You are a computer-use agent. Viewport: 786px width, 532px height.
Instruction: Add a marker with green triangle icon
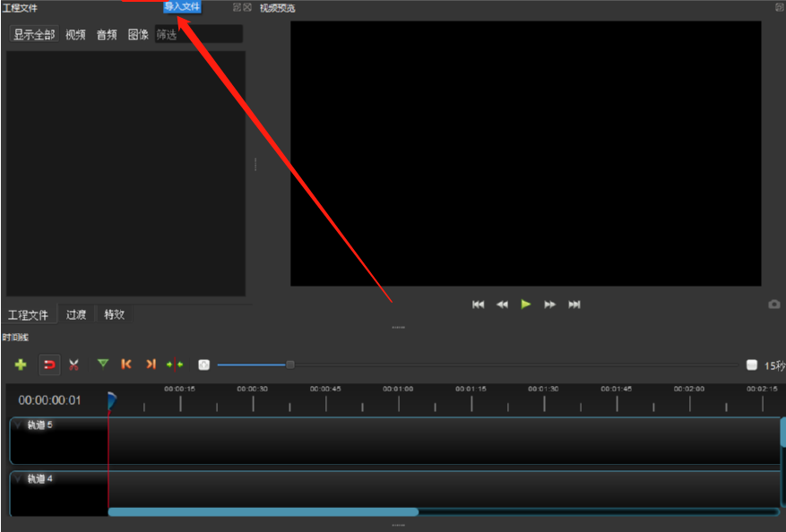pyautogui.click(x=103, y=364)
